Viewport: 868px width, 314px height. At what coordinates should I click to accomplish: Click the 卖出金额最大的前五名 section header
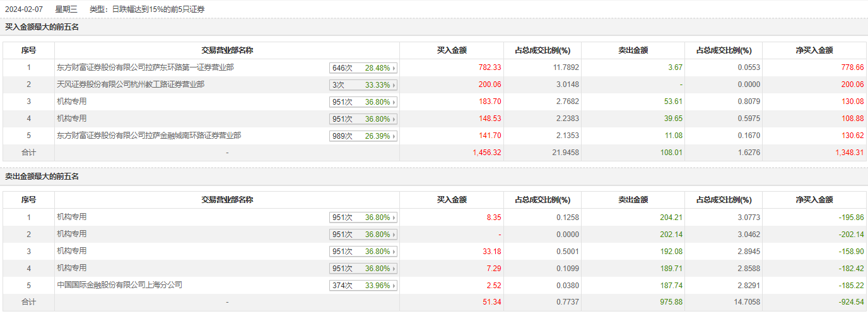42,177
